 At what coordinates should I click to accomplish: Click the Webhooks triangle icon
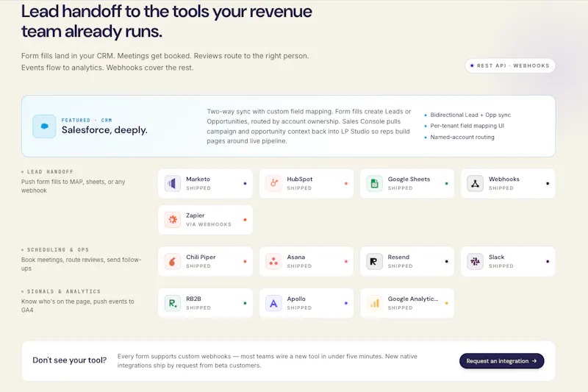pos(475,183)
